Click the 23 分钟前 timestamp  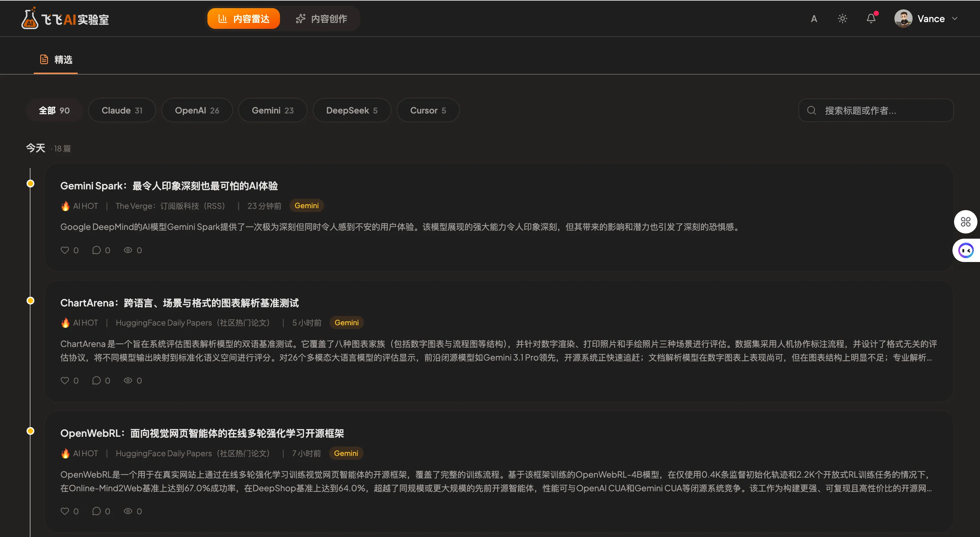pyautogui.click(x=264, y=206)
